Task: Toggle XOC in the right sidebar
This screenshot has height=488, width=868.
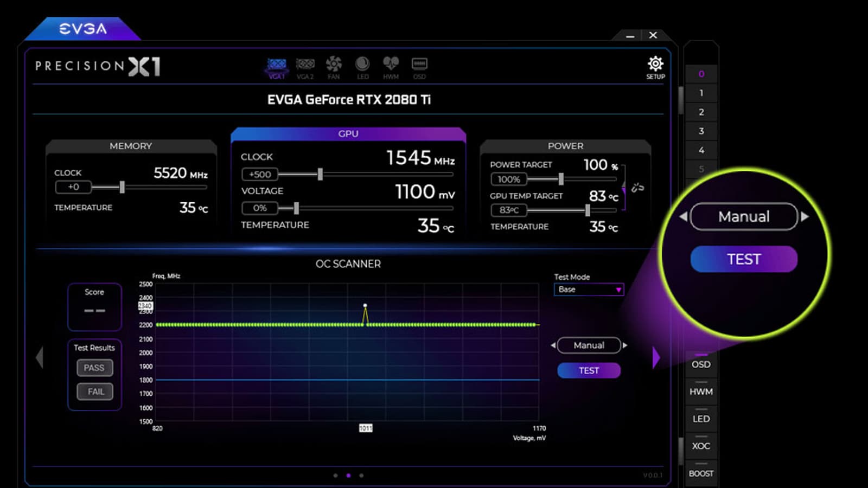Action: 701,445
